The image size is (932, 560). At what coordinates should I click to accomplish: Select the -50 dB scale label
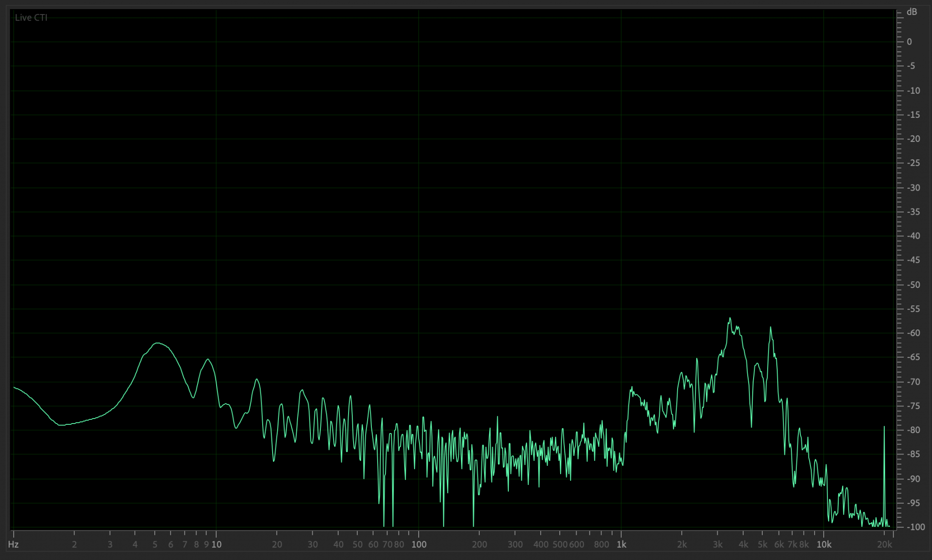point(913,285)
